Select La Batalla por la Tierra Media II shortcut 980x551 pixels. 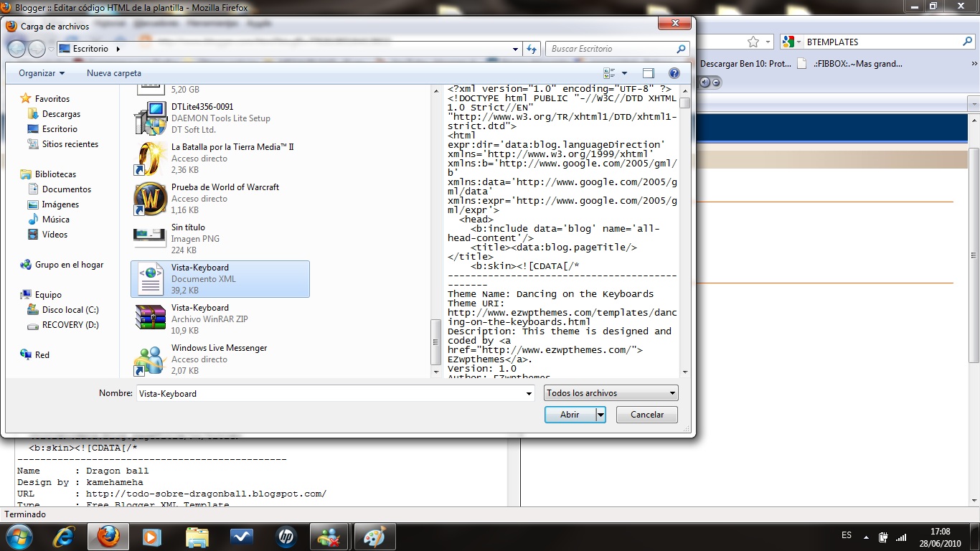[x=220, y=159]
